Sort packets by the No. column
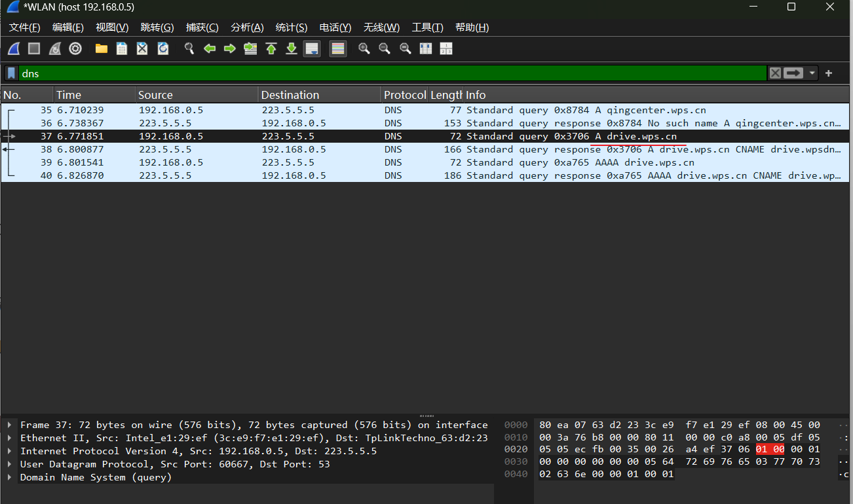Screen dimensions: 853x504 pos(27,95)
